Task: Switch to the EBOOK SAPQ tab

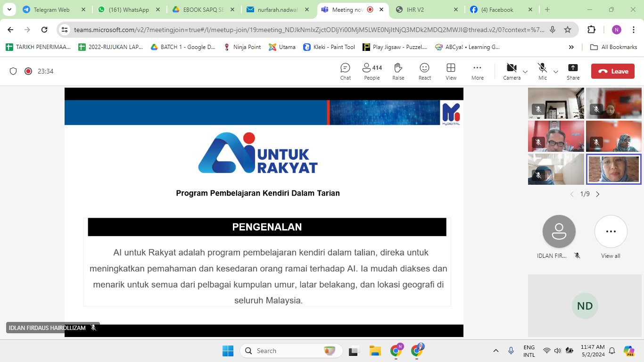Action: [203, 9]
